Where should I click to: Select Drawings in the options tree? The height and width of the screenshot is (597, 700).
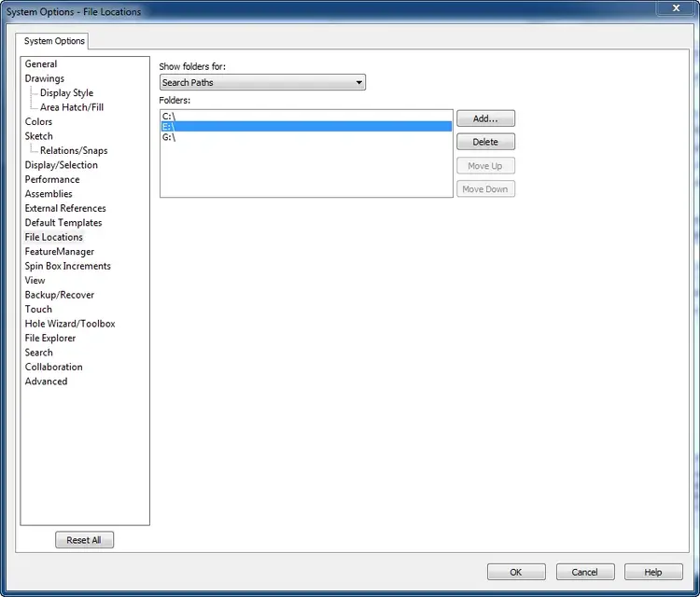(x=44, y=78)
